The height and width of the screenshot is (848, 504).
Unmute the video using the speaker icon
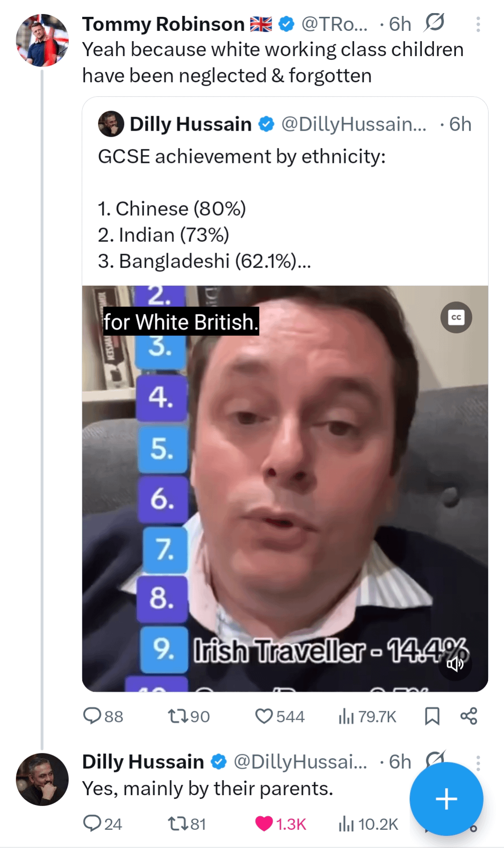(455, 664)
